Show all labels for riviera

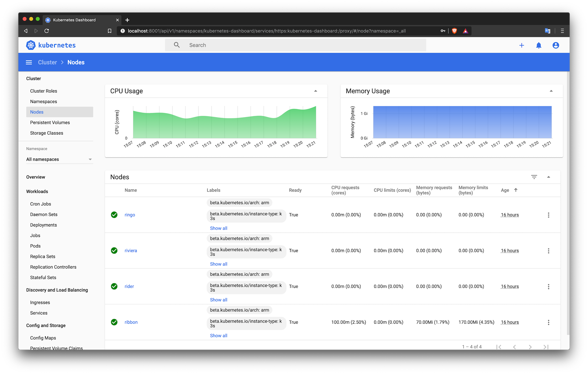pyautogui.click(x=219, y=264)
